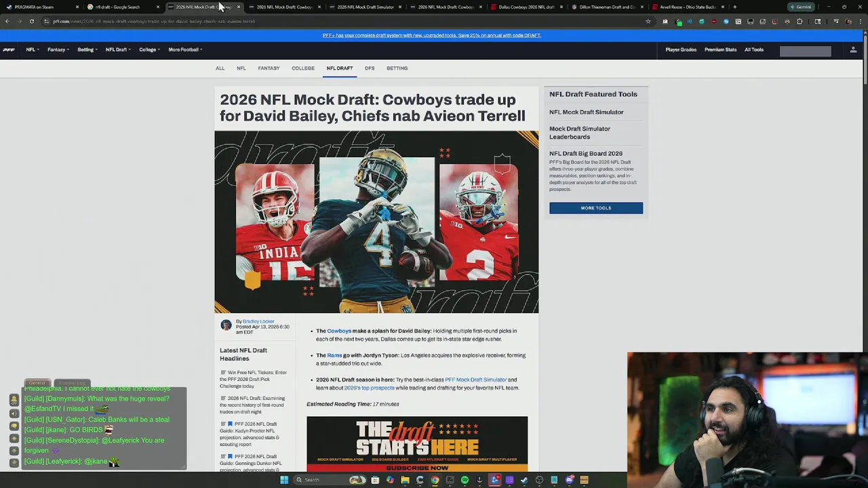Click the PFF site search field
The height and width of the screenshot is (488, 868).
click(x=805, y=51)
